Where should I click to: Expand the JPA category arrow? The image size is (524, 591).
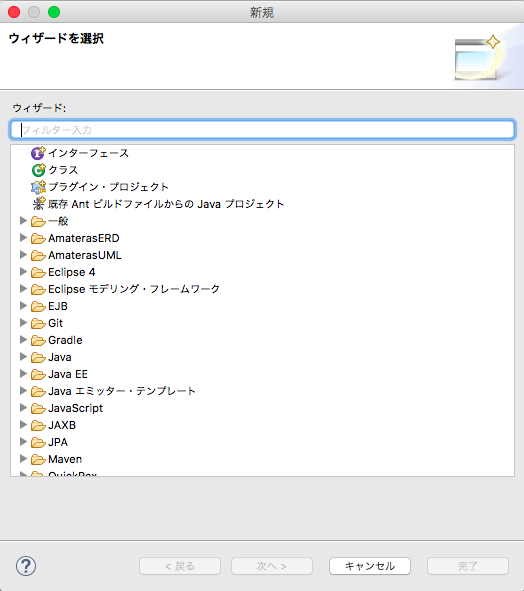point(23,441)
